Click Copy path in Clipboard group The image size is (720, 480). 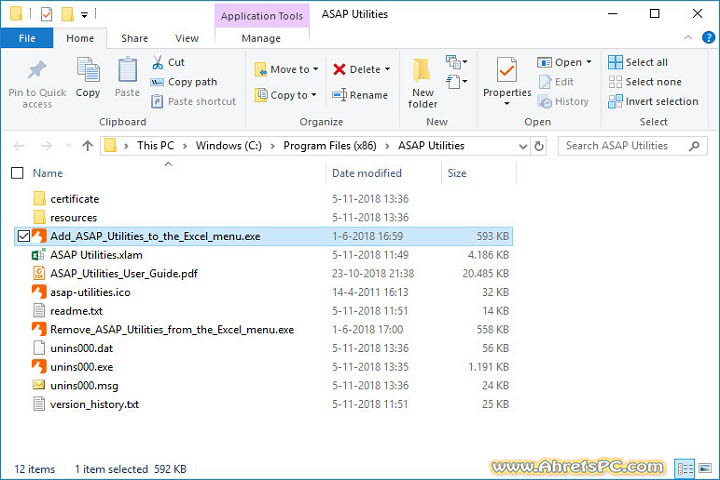pos(184,82)
